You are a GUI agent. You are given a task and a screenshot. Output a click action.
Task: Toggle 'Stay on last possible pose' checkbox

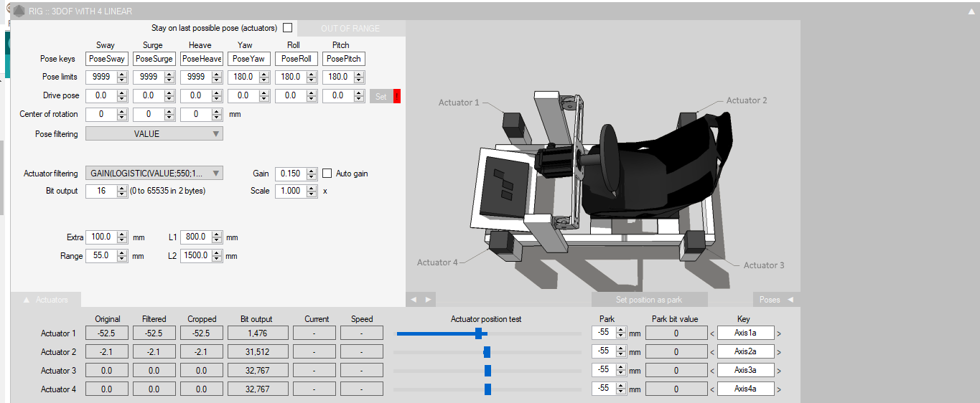point(287,28)
